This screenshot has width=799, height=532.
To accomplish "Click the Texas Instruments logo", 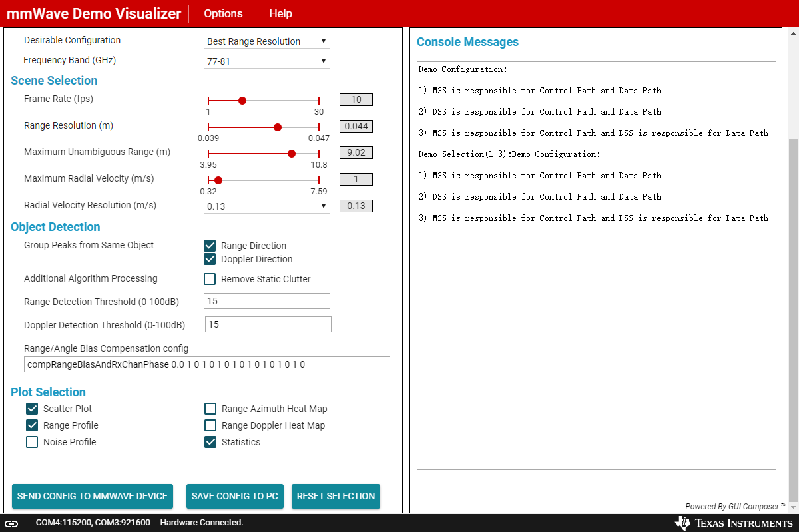I will (734, 523).
